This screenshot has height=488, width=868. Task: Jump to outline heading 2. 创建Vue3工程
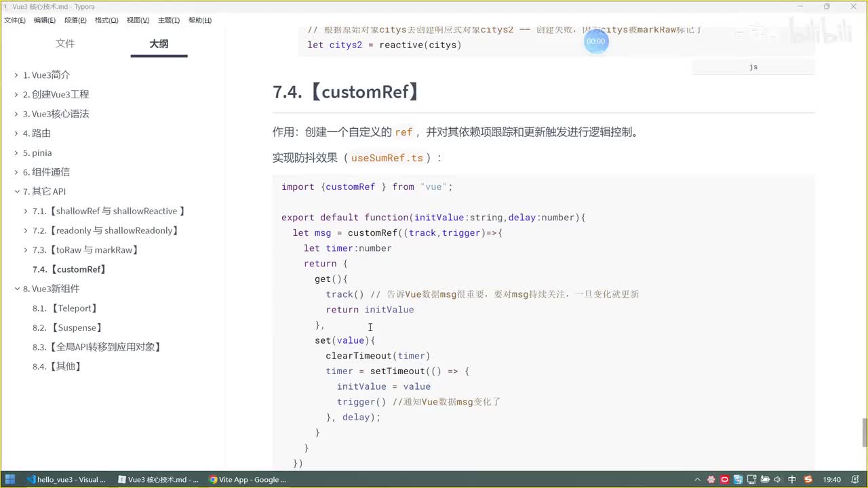point(56,94)
